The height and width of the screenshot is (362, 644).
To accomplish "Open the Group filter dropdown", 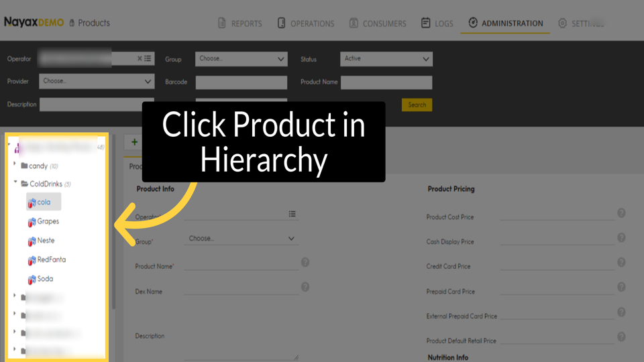I will point(241,59).
